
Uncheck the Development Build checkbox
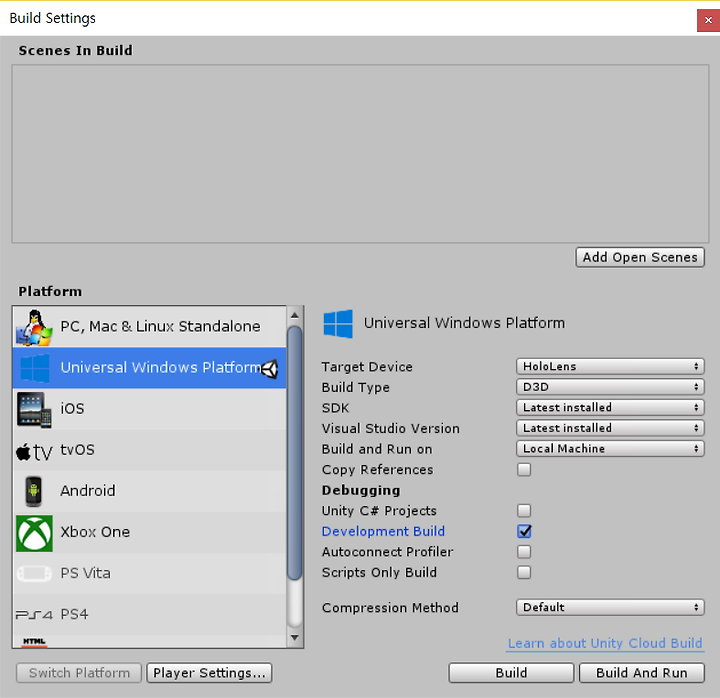(x=524, y=531)
